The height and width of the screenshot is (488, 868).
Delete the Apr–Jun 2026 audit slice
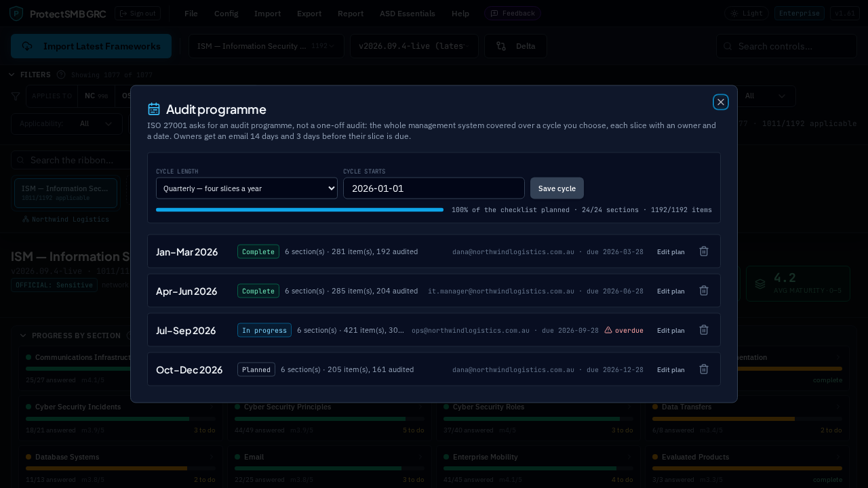pyautogui.click(x=704, y=291)
